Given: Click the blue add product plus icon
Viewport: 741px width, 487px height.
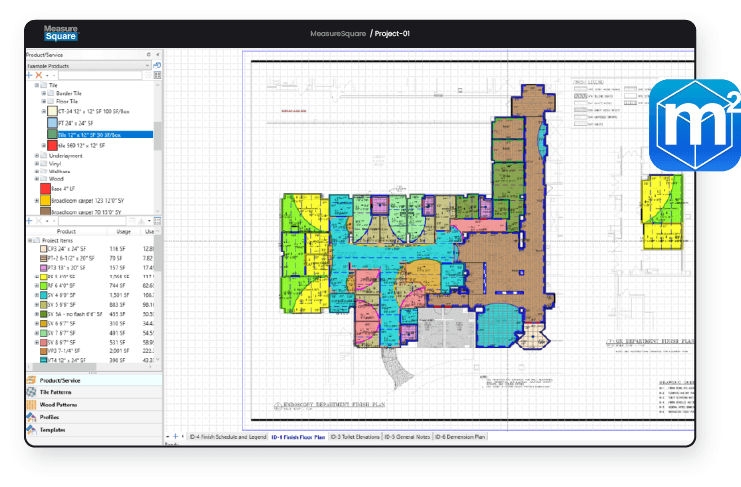Looking at the screenshot, I should click(x=29, y=75).
